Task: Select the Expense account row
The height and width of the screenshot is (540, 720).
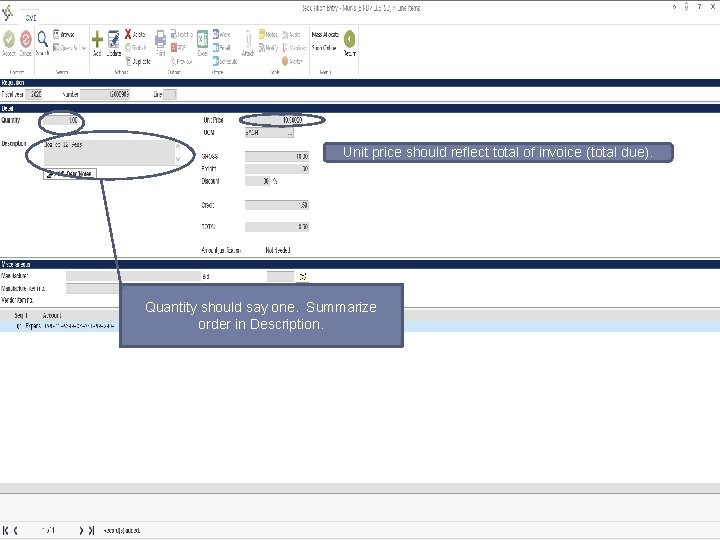Action: 360,326
